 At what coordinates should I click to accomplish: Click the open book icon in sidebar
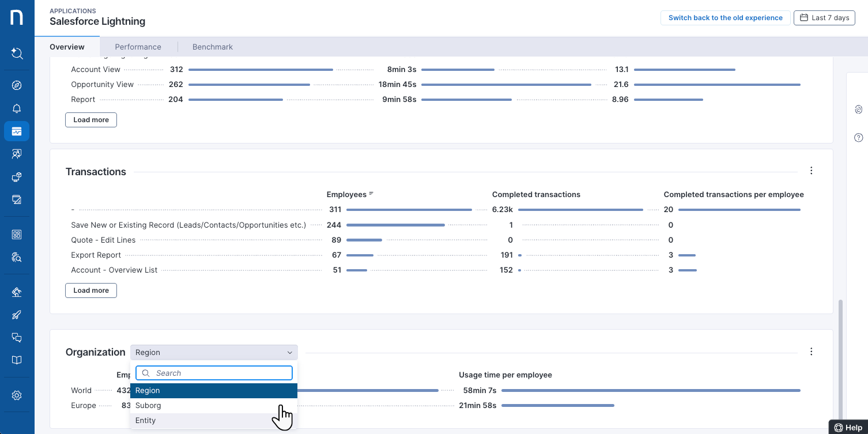[x=17, y=360]
